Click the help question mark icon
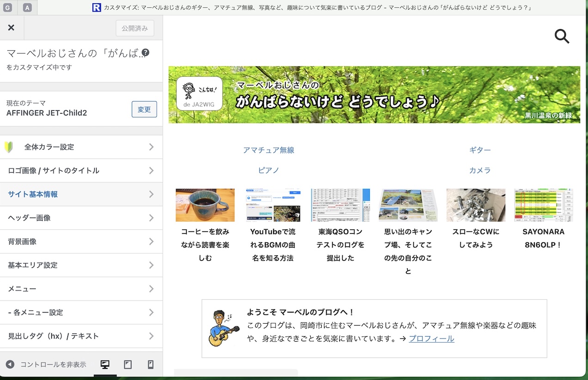 (145, 53)
